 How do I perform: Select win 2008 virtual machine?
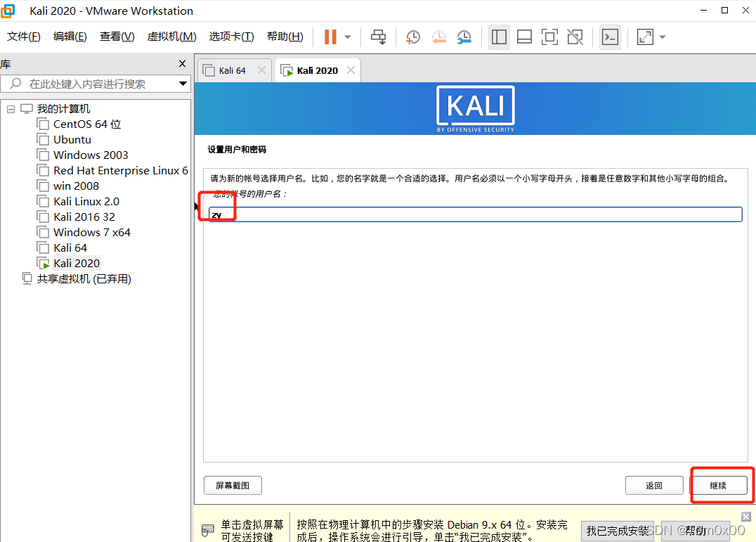[x=76, y=186]
